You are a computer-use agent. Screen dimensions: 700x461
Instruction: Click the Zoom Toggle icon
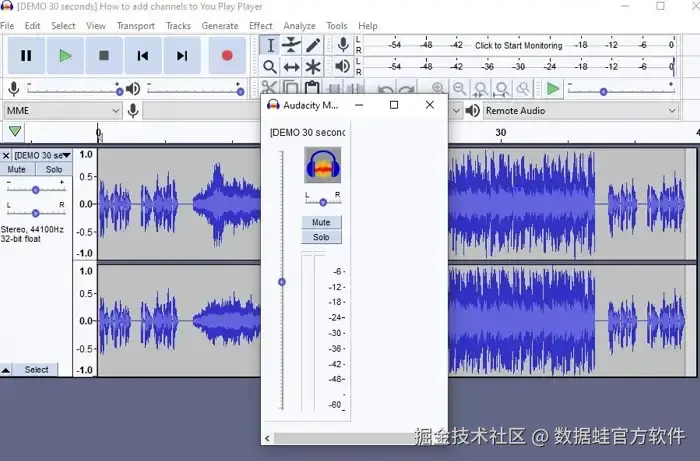[x=523, y=88]
